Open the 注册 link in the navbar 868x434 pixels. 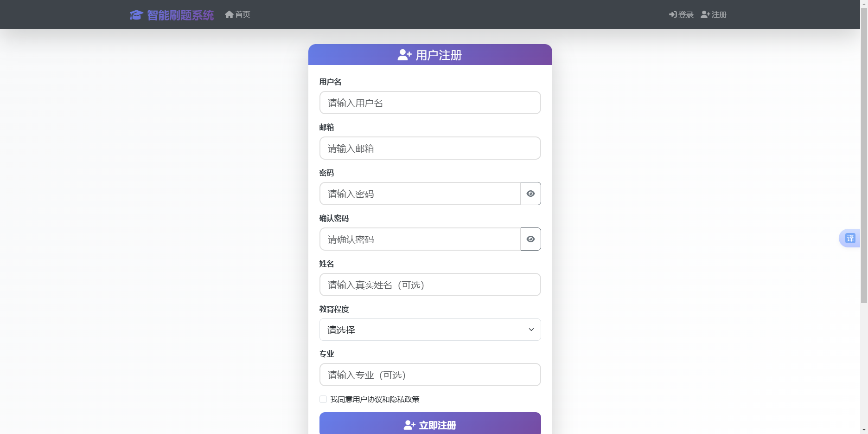714,14
